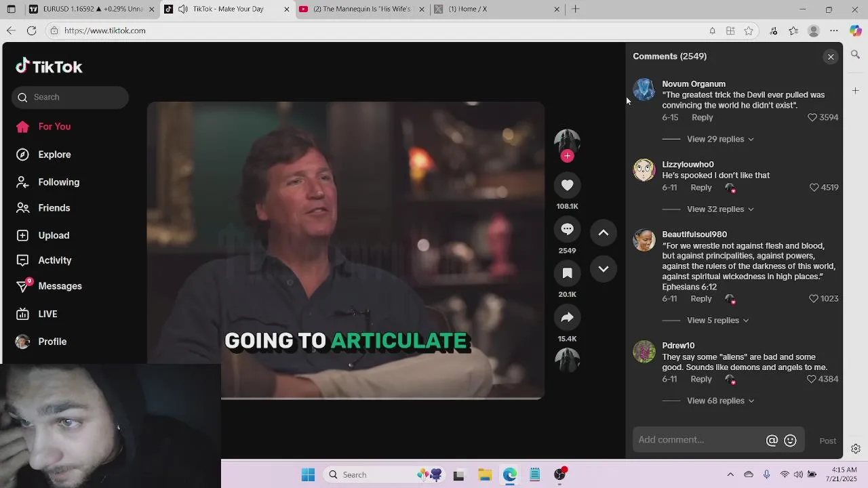Image resolution: width=868 pixels, height=488 pixels.
Task: Open Beautifulsoul980's username link
Action: 694,235
